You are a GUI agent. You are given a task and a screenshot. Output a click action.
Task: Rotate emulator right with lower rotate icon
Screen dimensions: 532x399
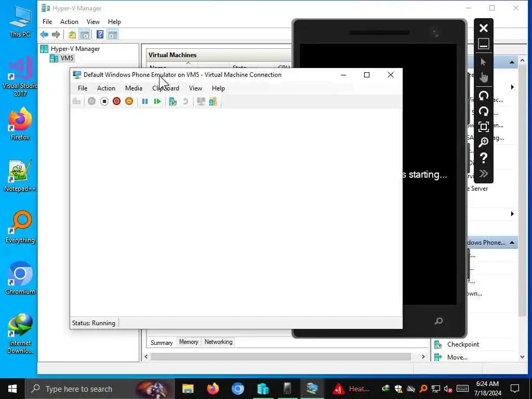(x=484, y=111)
